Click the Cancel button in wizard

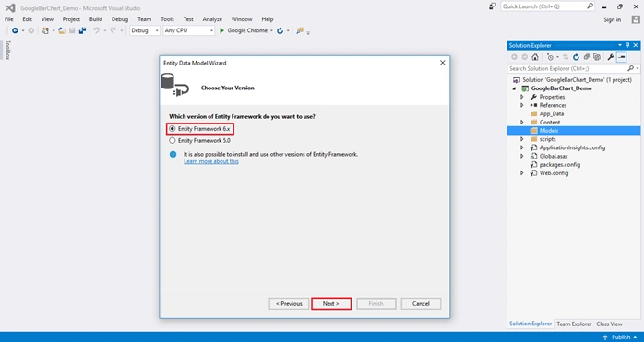click(421, 304)
